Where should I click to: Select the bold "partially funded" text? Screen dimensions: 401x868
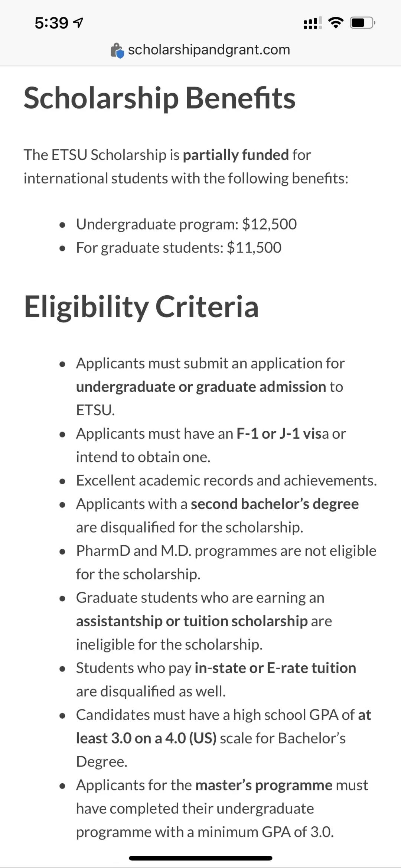(236, 155)
